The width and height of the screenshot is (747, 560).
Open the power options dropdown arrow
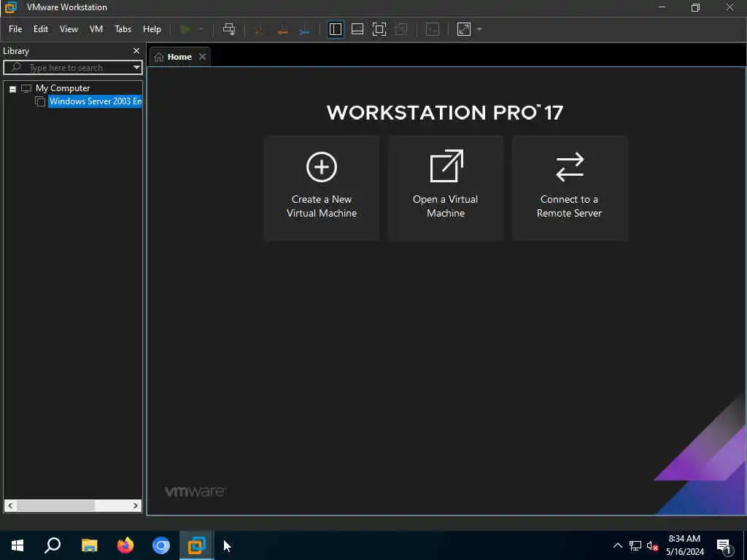201,29
